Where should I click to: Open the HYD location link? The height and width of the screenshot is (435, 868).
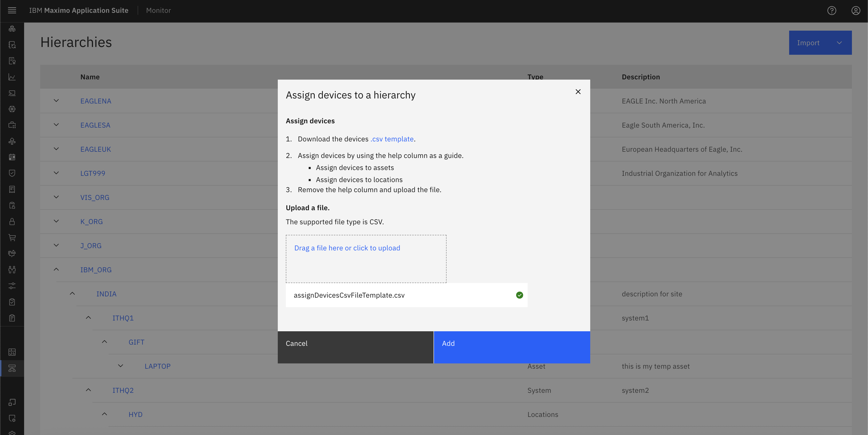[x=135, y=414]
